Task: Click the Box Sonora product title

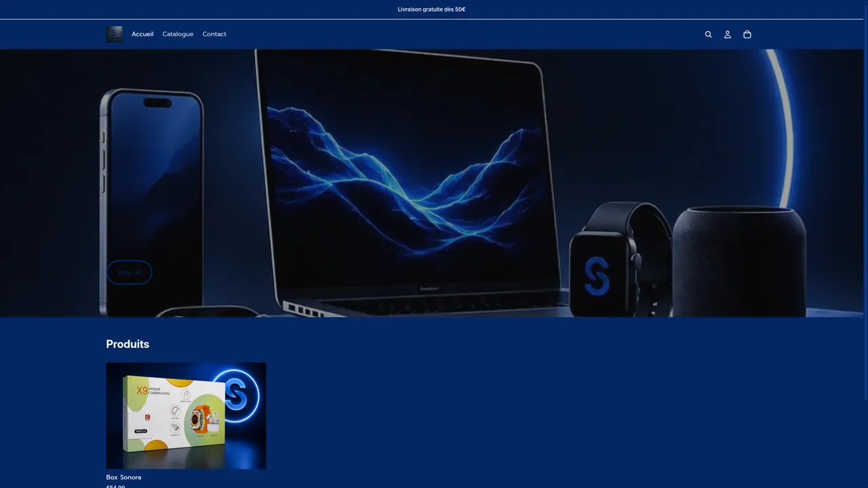Action: 123,477
